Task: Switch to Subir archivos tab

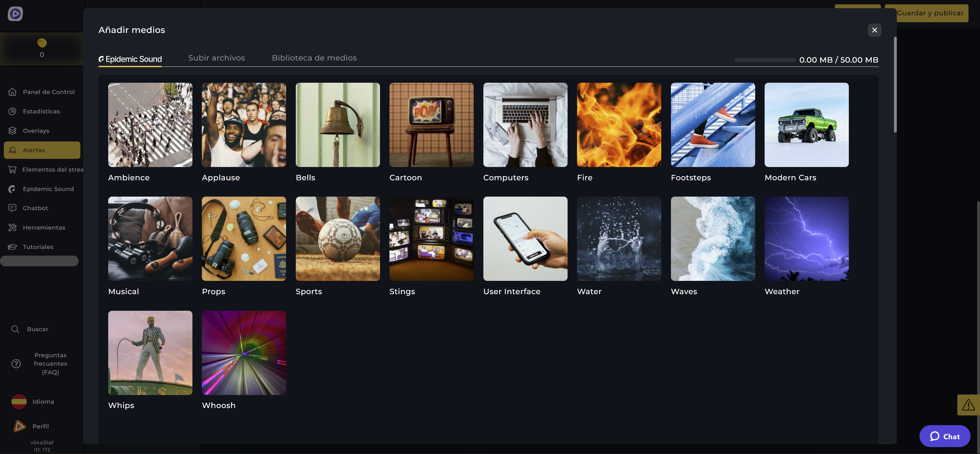Action: click(x=216, y=58)
